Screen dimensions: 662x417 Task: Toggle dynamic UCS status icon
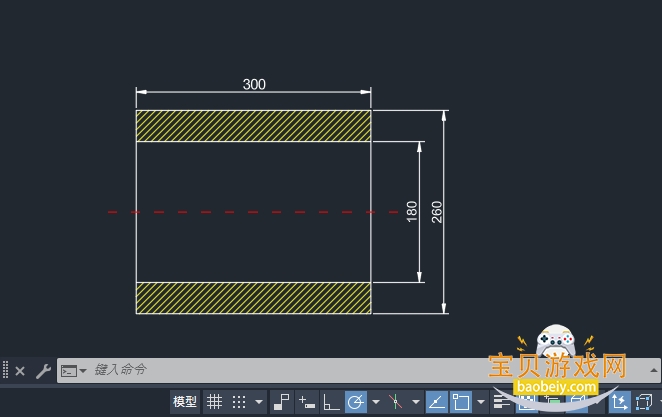point(619,402)
